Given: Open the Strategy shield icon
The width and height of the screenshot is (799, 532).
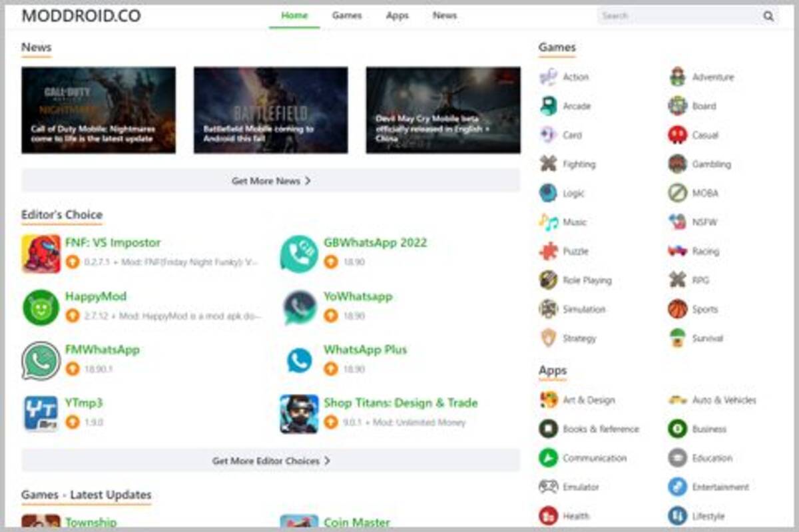Looking at the screenshot, I should pos(548,338).
